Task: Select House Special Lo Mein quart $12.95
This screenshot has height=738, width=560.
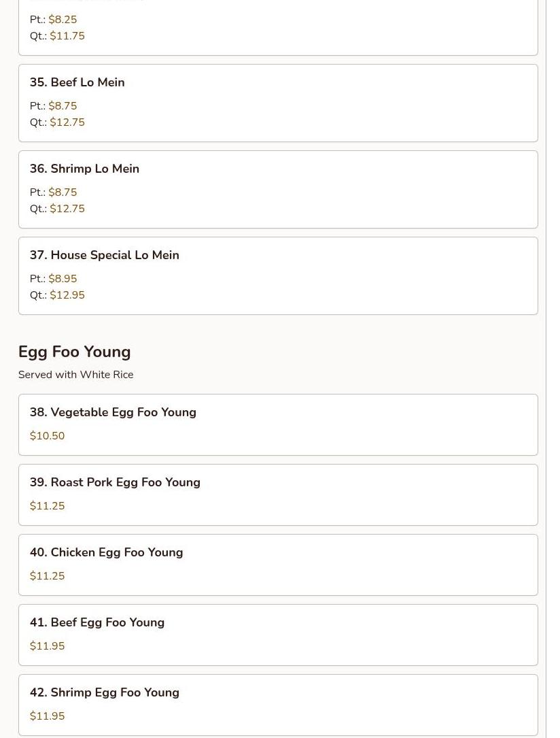Action: point(67,295)
